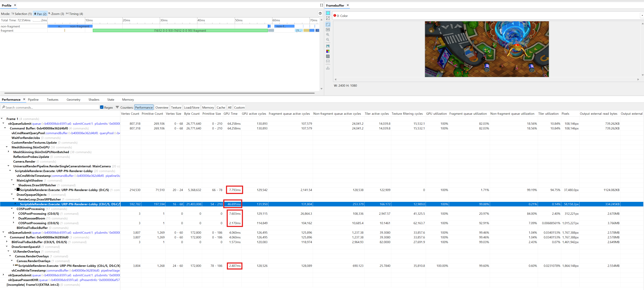Flip the framebuffer image vertically

pyautogui.click(x=328, y=61)
